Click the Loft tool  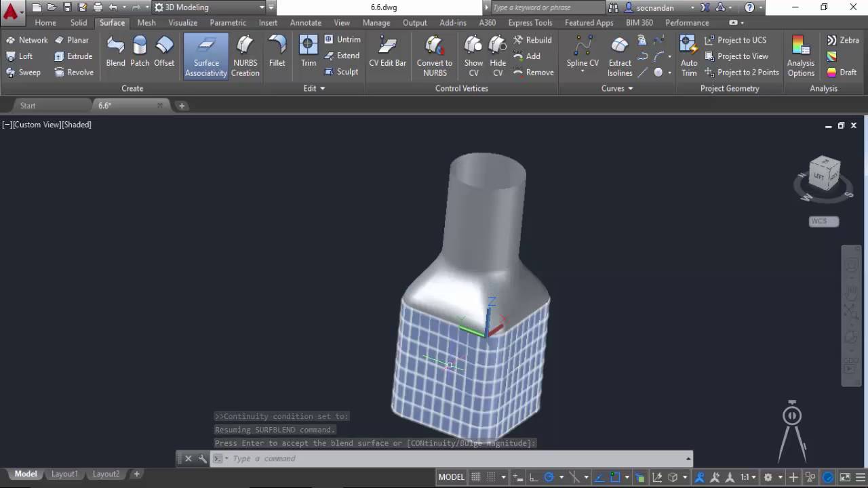click(x=19, y=56)
